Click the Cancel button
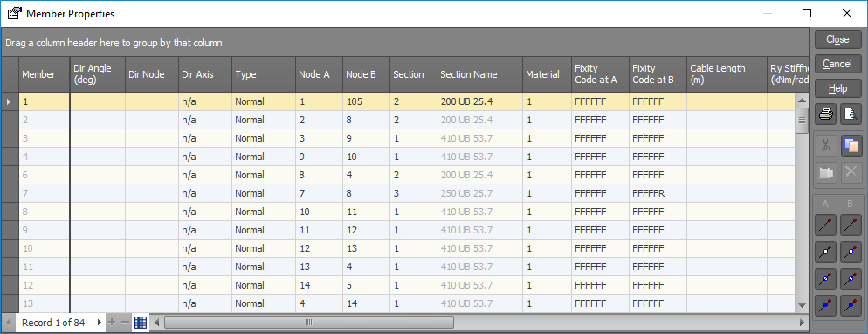The image size is (868, 334). [837, 64]
